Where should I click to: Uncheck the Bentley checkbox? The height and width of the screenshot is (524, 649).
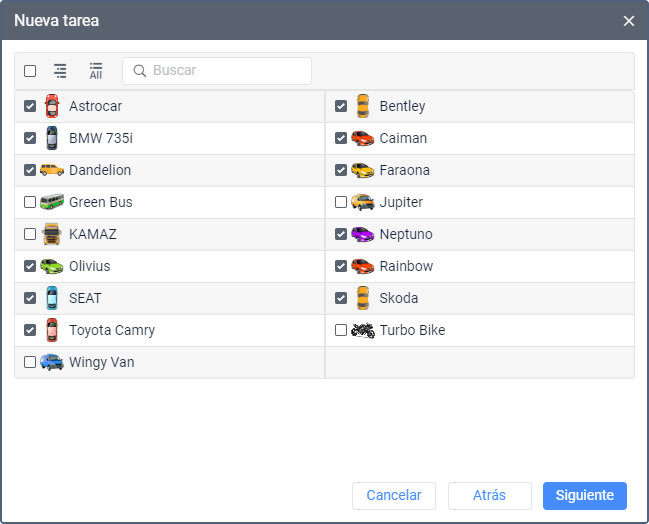(x=341, y=106)
